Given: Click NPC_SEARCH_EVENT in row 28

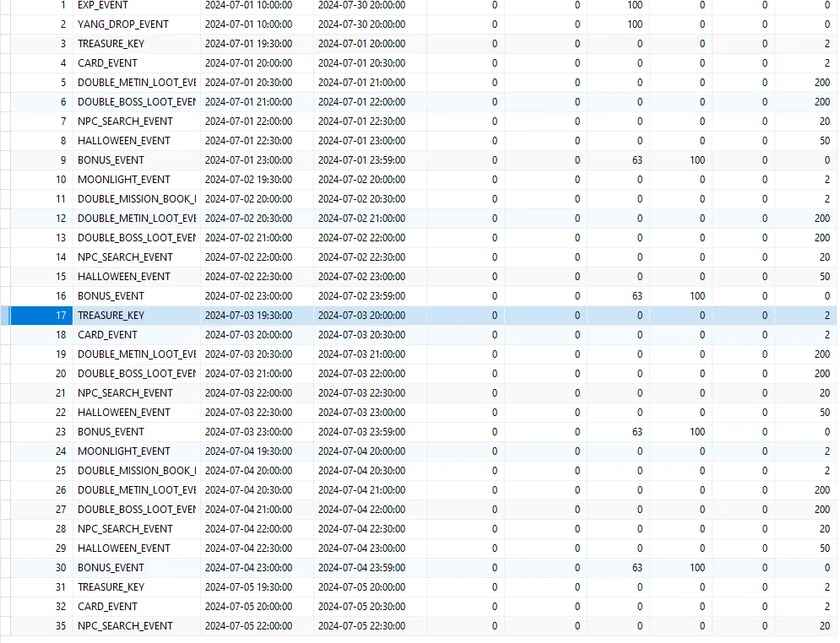Looking at the screenshot, I should pyautogui.click(x=125, y=529).
